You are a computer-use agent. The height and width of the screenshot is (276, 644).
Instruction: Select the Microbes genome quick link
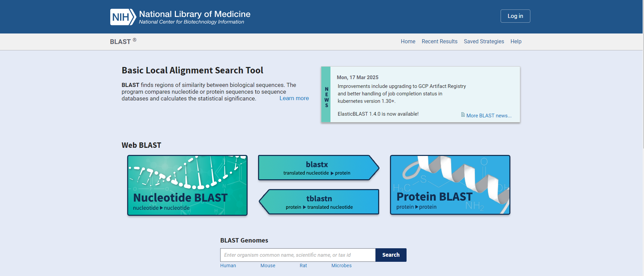click(x=341, y=266)
